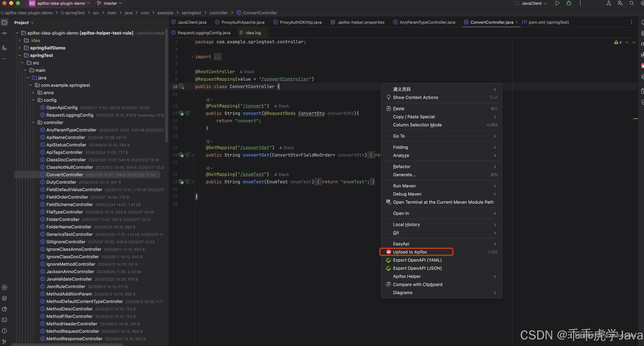
Task: Click the Debug bug icon
Action: (569, 3)
